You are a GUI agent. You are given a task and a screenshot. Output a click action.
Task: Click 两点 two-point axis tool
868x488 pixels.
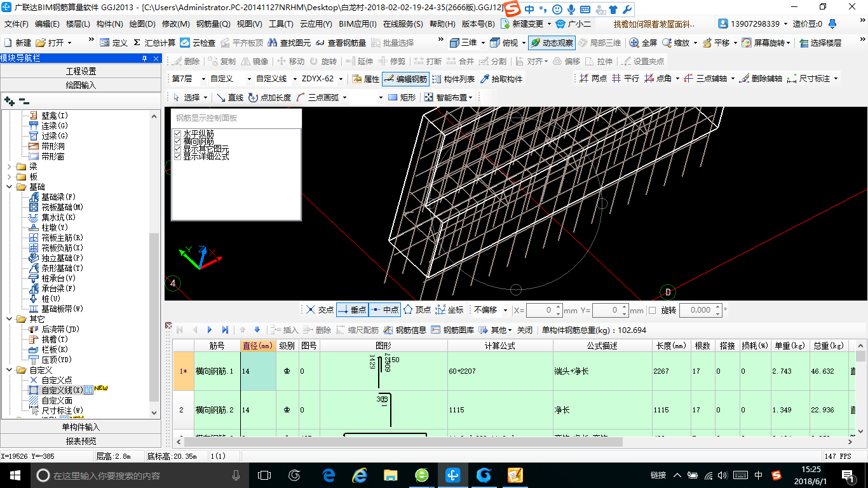[x=593, y=79]
